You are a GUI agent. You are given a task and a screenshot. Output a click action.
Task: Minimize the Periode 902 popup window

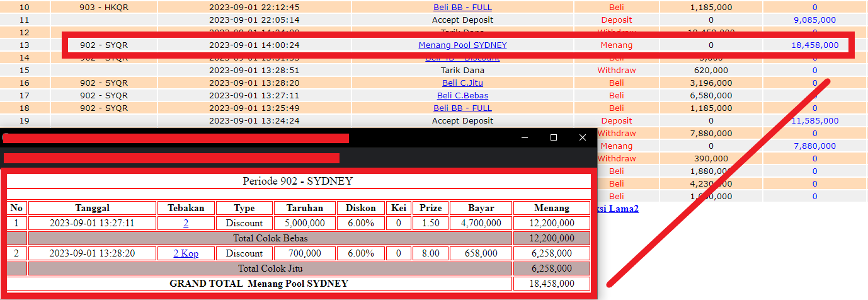[524, 137]
